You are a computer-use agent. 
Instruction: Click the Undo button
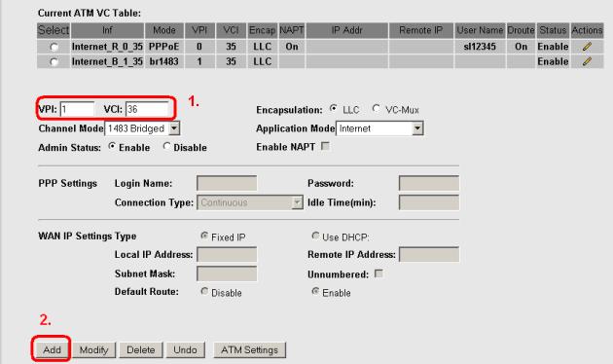pyautogui.click(x=185, y=349)
